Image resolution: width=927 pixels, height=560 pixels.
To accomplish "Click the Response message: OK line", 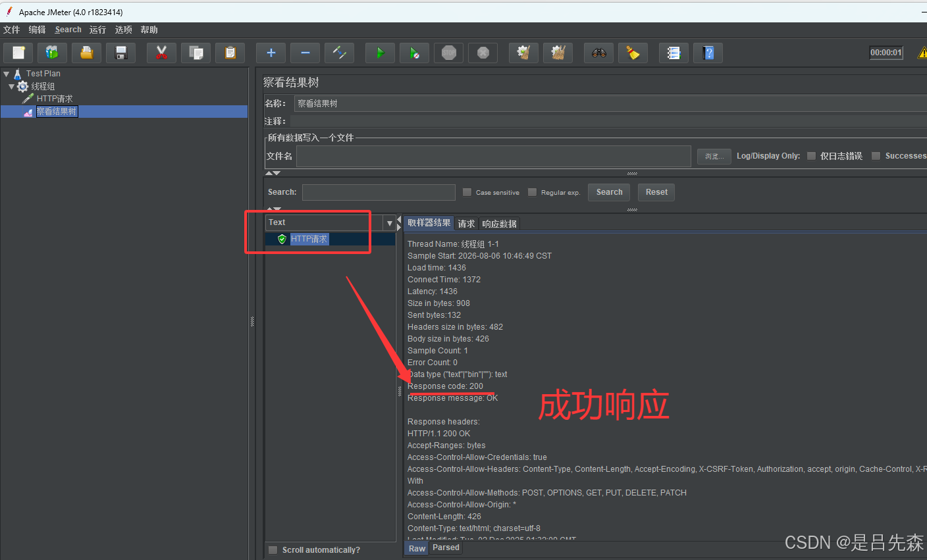I will point(452,398).
